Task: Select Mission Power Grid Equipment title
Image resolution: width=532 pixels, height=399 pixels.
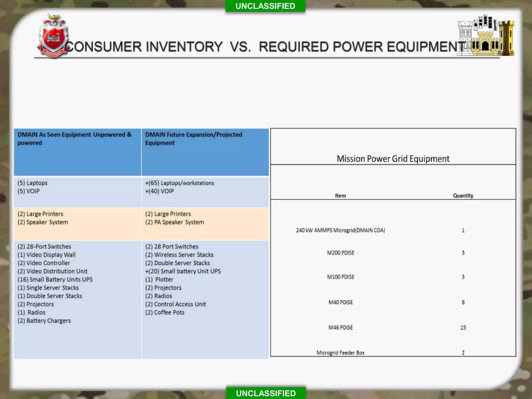Action: click(x=393, y=159)
